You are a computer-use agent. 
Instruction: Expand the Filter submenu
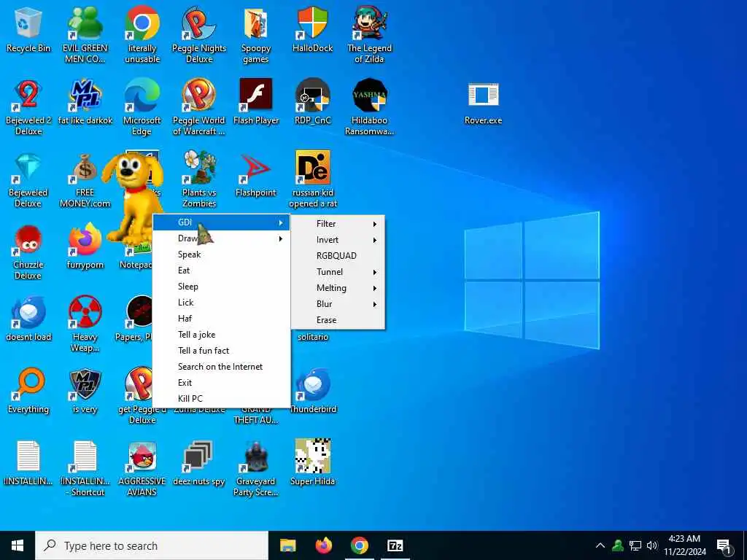(338, 224)
